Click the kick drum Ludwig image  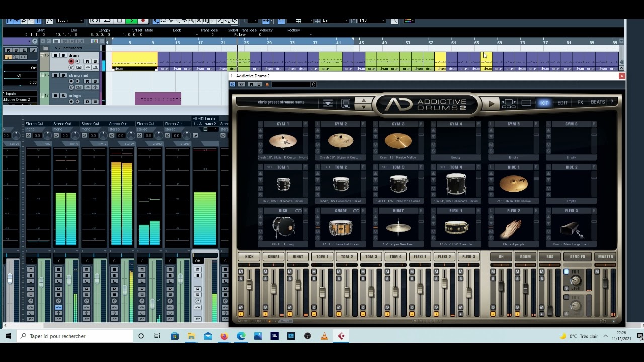[x=283, y=227]
